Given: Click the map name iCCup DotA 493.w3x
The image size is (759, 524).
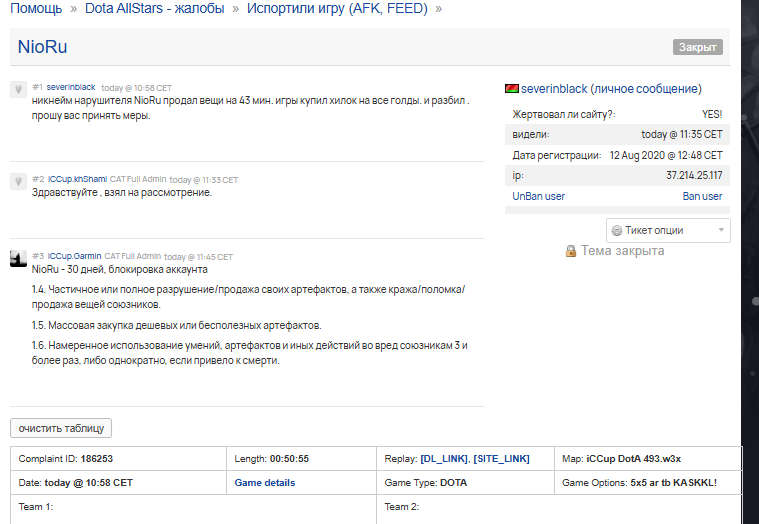Looking at the screenshot, I should (x=634, y=459).
